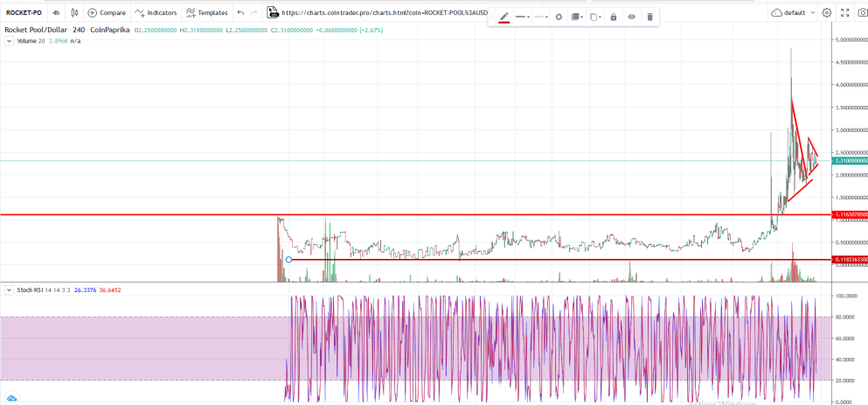868x405 pixels.
Task: Open the default layout dropdown
Action: 794,13
